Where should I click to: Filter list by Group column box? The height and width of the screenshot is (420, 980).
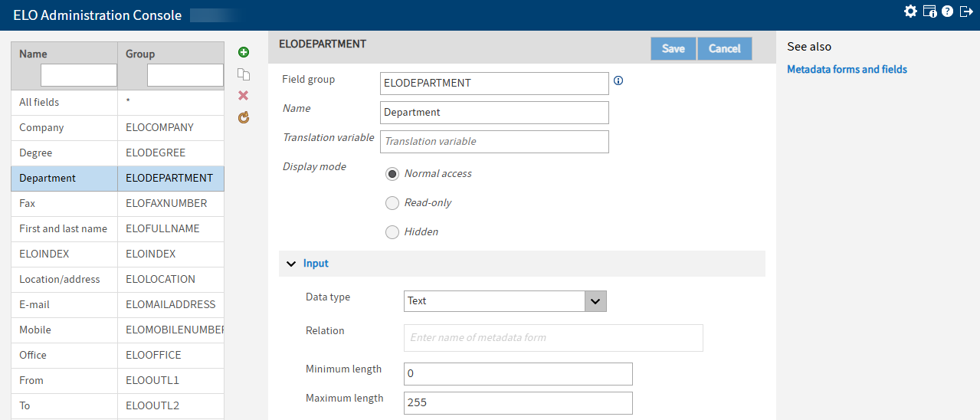pyautogui.click(x=185, y=75)
